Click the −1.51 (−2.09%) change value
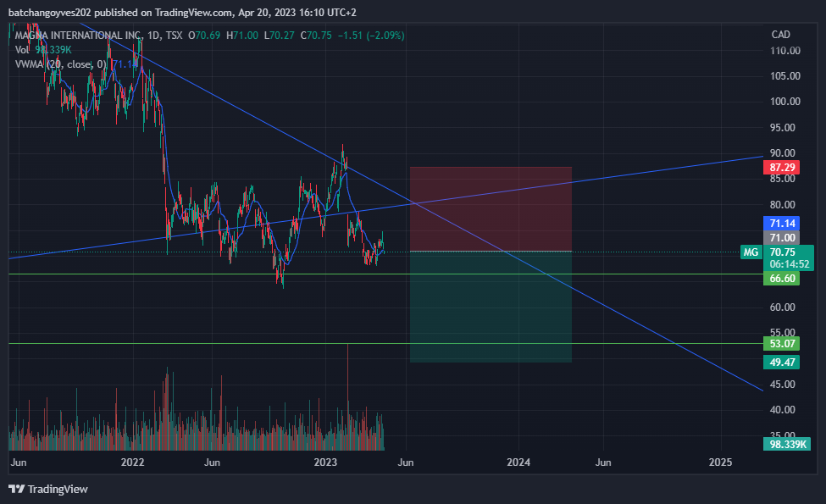Screen dimensions: 826x504 pyautogui.click(x=371, y=36)
